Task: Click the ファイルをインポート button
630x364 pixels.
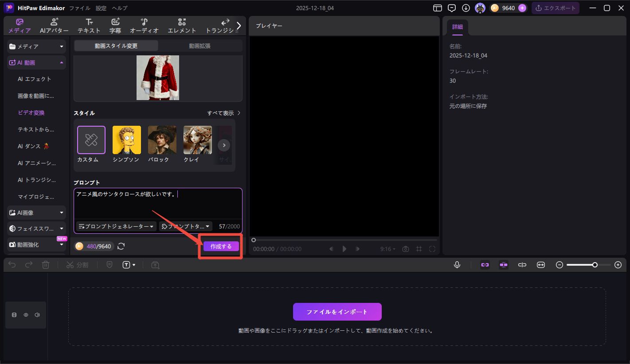Action: tap(337, 312)
